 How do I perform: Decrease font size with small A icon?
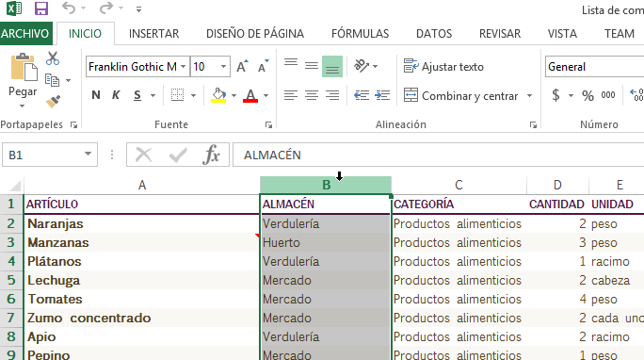coord(264,66)
